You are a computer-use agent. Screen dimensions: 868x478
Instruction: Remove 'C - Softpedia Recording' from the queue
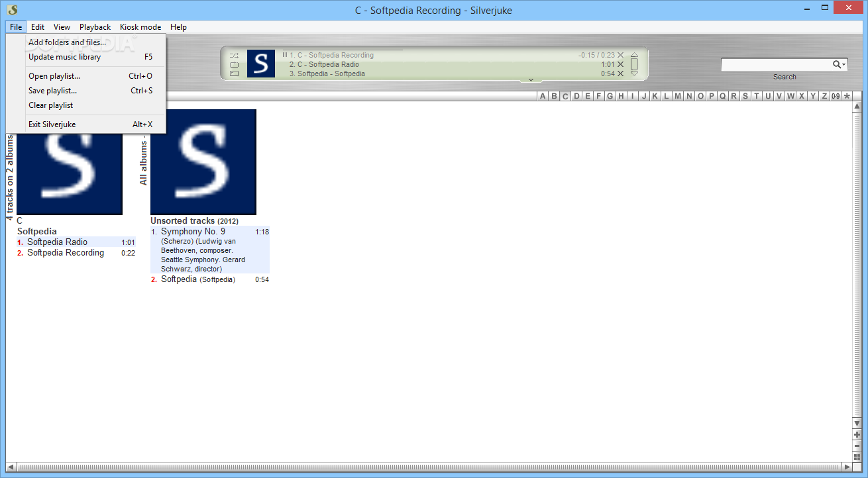tap(621, 56)
